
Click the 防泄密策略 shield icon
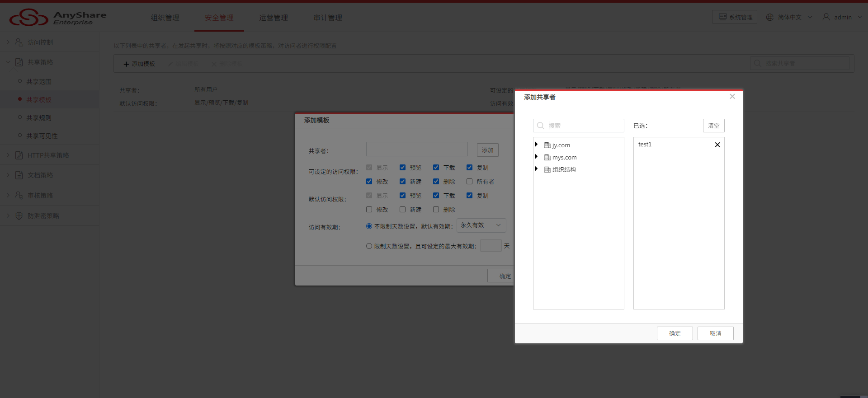pyautogui.click(x=19, y=215)
